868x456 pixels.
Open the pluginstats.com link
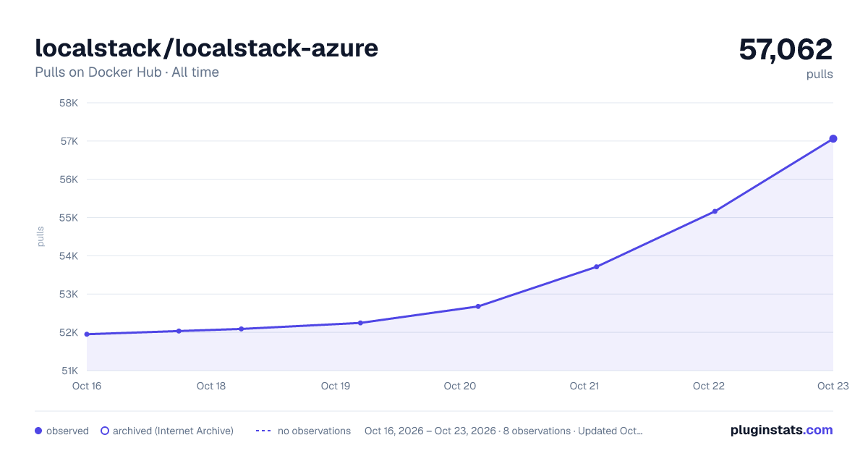point(781,430)
